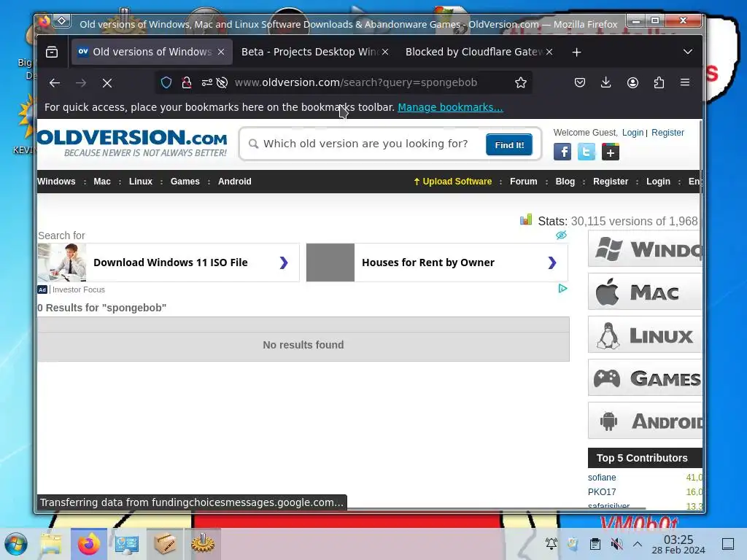Click the muted volume tray icon

click(616, 544)
